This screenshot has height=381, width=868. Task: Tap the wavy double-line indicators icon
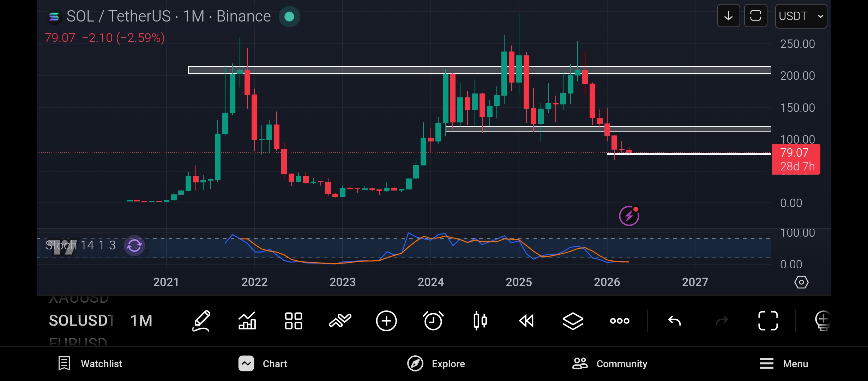340,321
